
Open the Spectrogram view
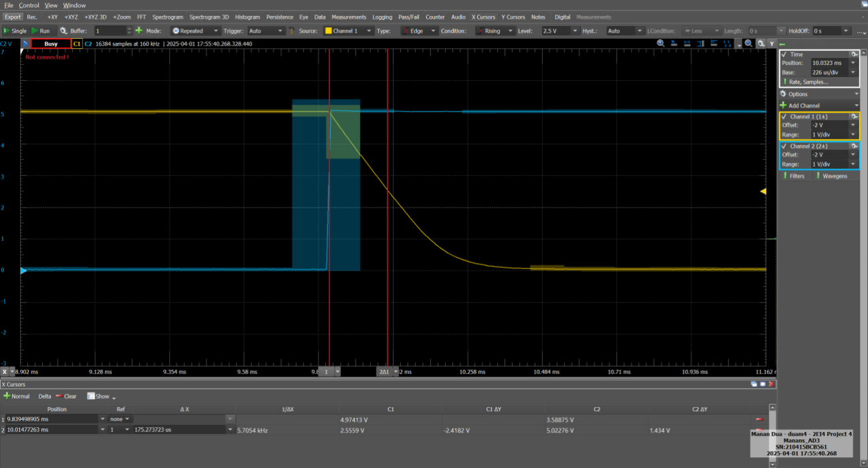(x=168, y=17)
